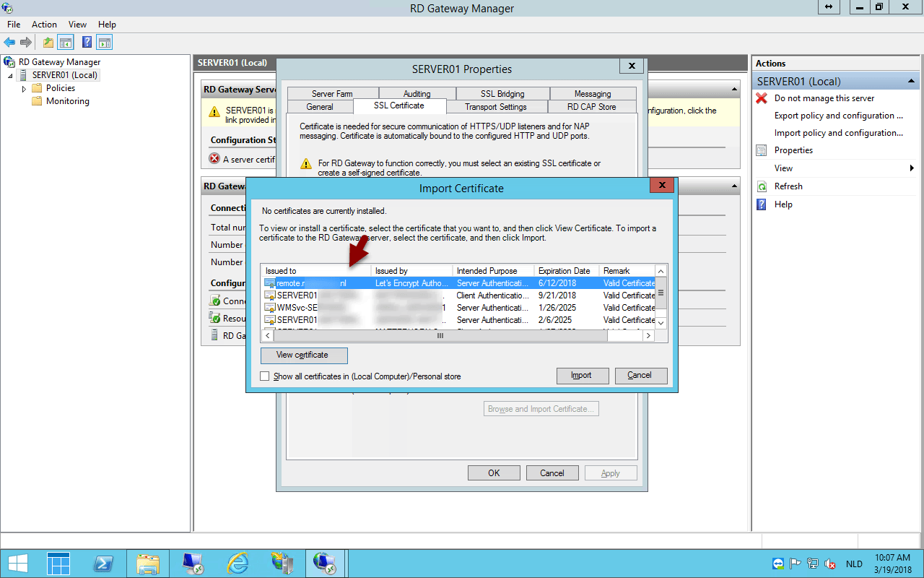Collapse the SERVER01 (Local) Actions section
Viewport: 924px width, 578px height.
[912, 82]
